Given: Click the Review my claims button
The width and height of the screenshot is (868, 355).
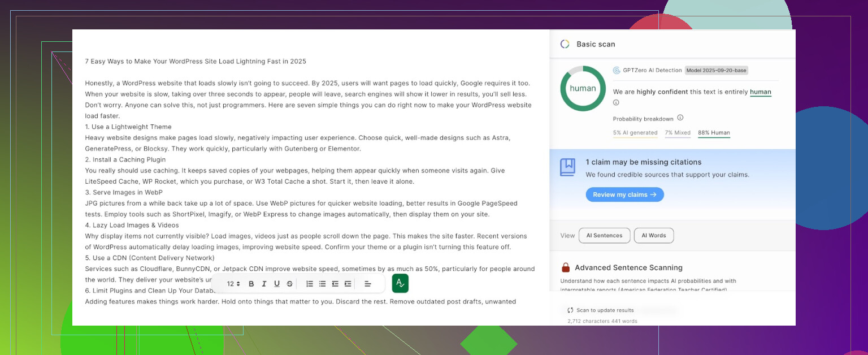Looking at the screenshot, I should 624,194.
